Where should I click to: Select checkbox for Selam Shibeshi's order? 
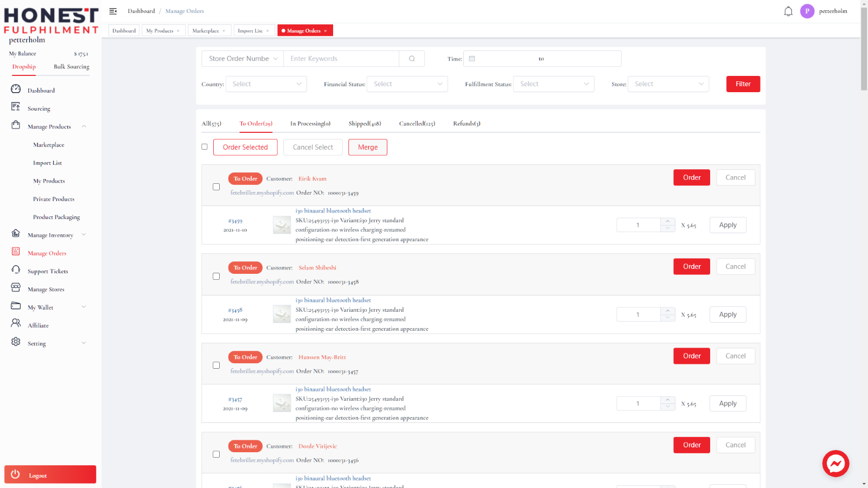pos(216,277)
